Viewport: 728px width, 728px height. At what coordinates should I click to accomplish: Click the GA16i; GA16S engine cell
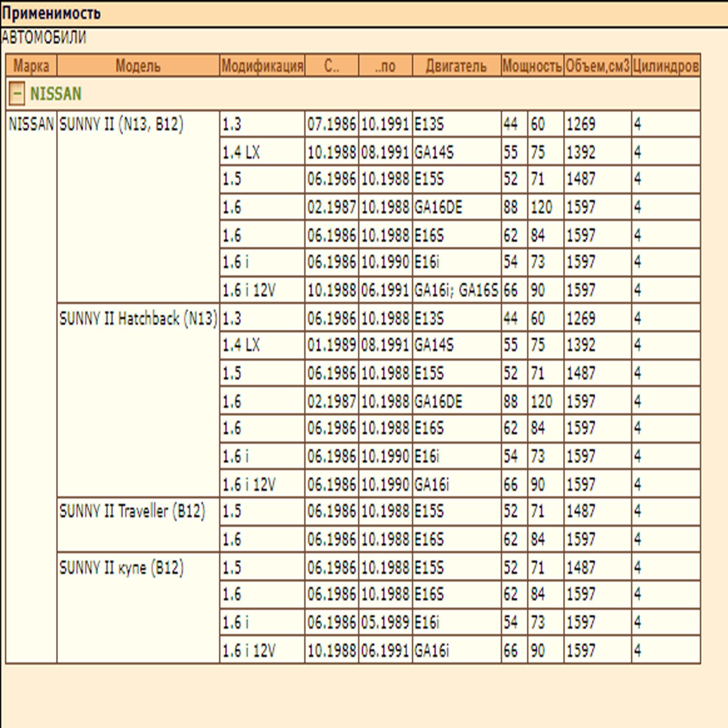coord(456,290)
